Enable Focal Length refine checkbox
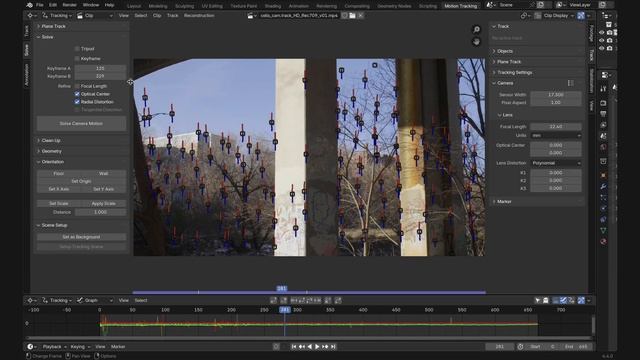 click(x=77, y=86)
